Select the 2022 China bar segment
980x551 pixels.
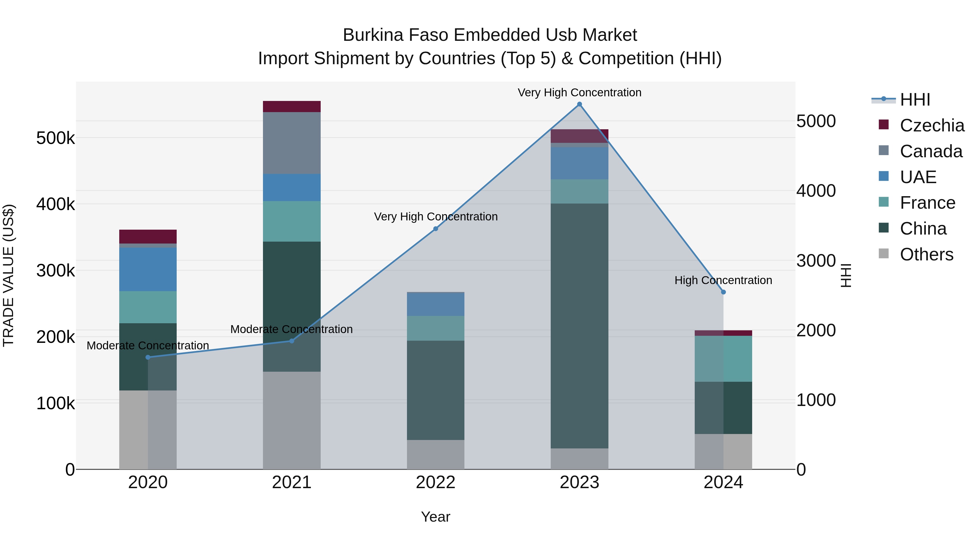click(436, 390)
